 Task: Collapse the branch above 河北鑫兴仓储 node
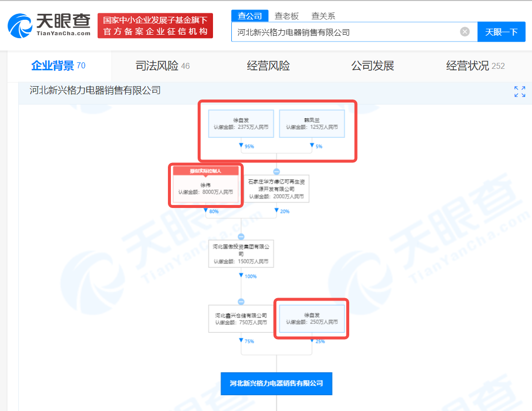click(x=241, y=302)
